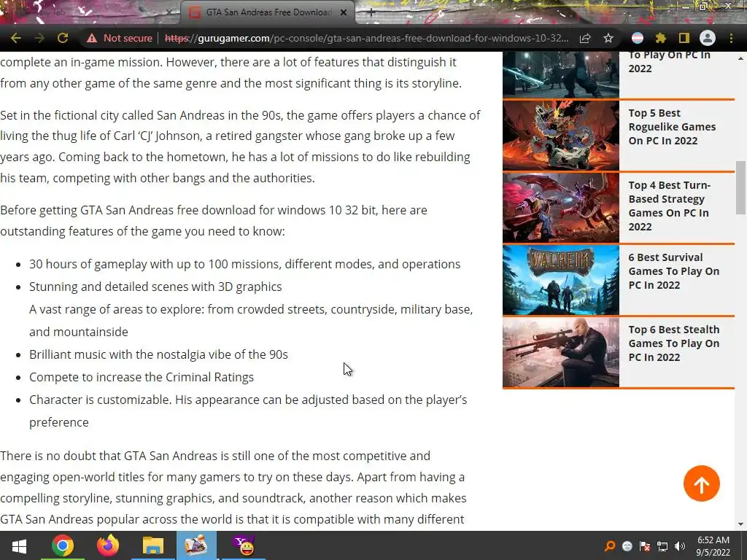Open the striped extension icon

(x=638, y=38)
